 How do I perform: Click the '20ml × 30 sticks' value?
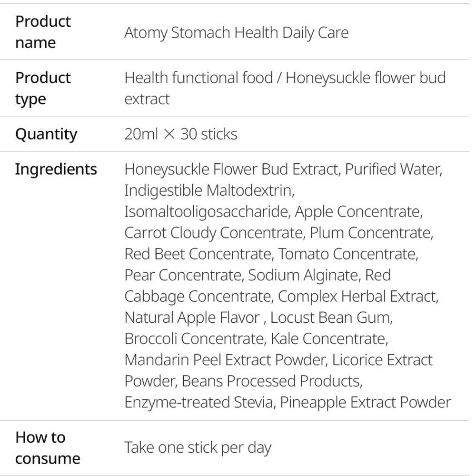tap(181, 134)
